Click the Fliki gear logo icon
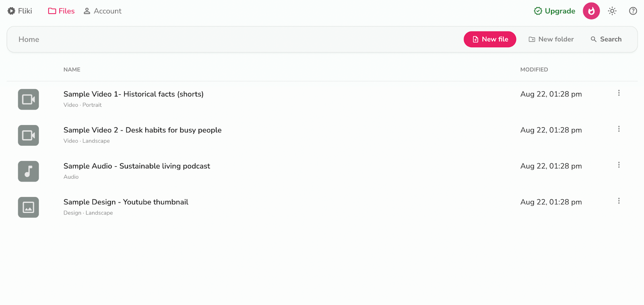 click(11, 11)
